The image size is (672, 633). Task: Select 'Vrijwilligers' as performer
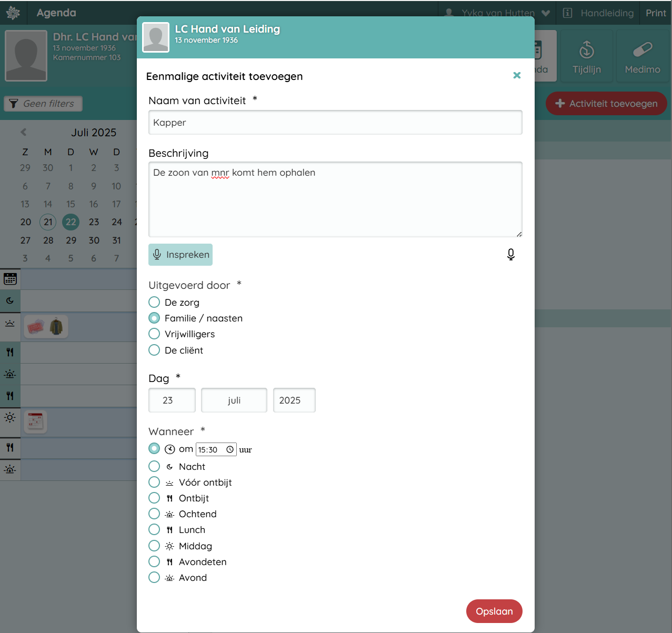pos(154,334)
